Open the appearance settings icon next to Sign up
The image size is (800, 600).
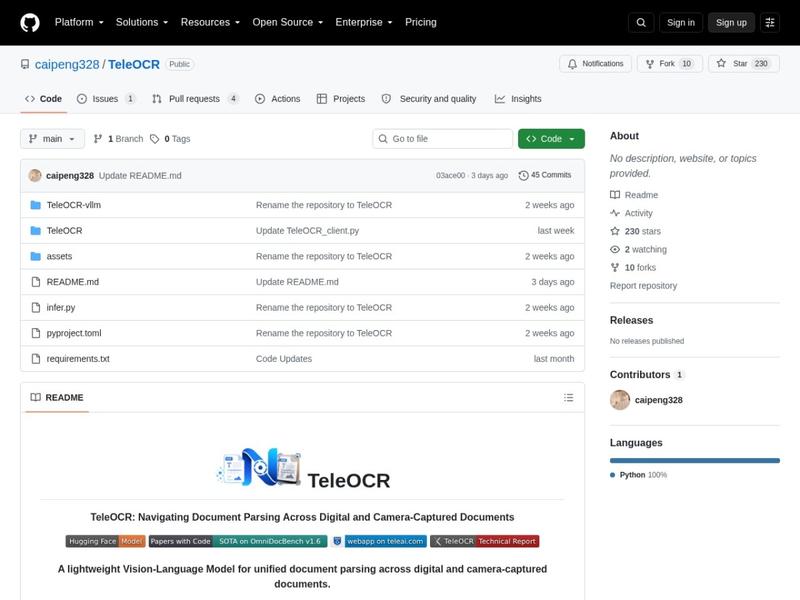[x=770, y=22]
